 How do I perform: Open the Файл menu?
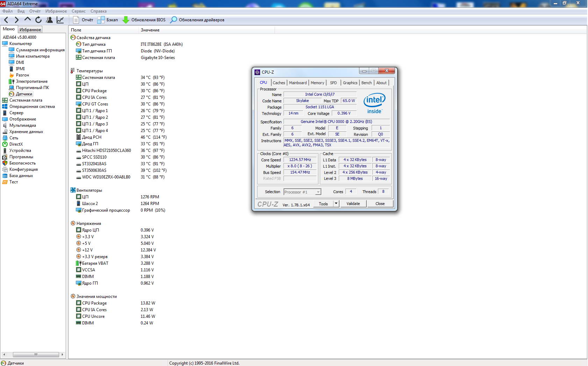click(7, 11)
